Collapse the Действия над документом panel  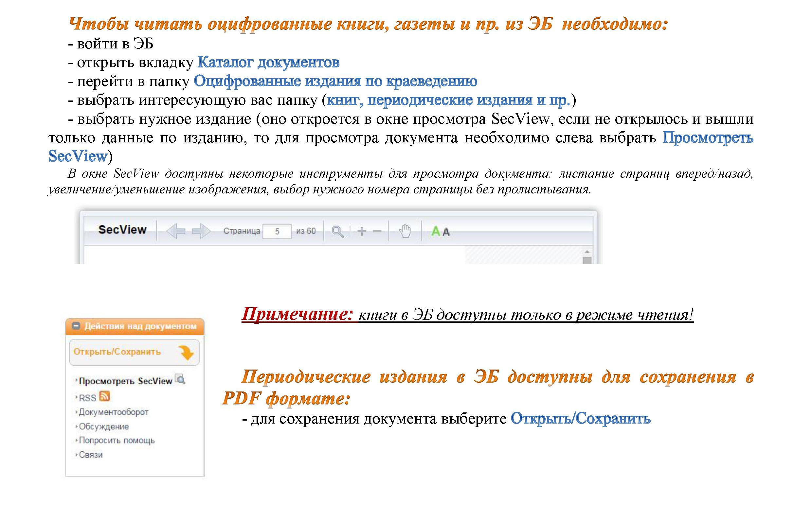(x=76, y=326)
